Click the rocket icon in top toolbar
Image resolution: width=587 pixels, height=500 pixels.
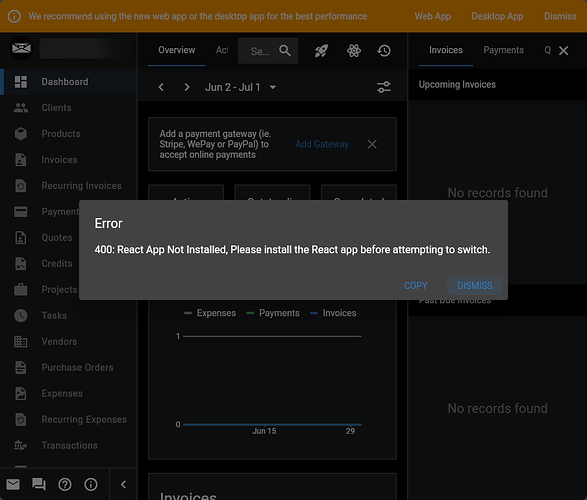coord(321,51)
